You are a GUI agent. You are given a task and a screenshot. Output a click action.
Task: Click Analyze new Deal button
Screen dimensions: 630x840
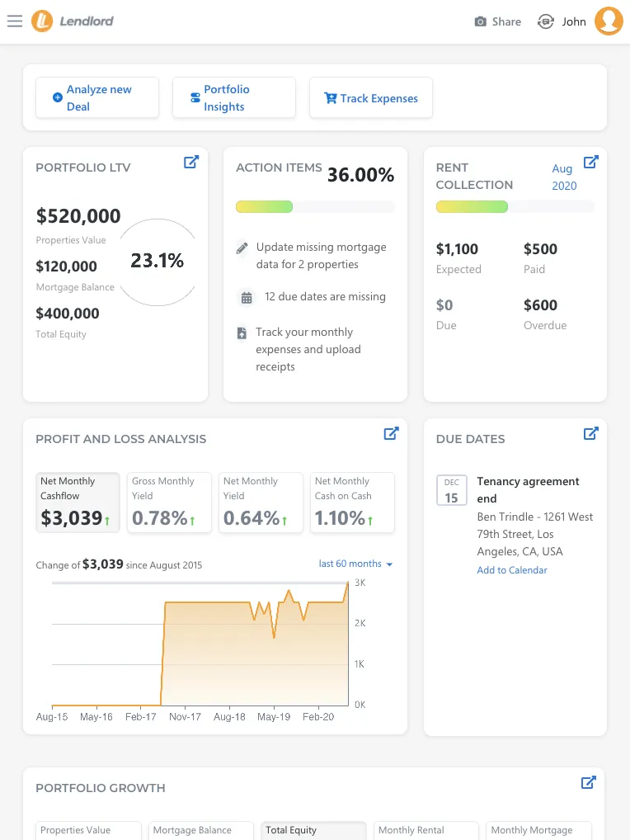tap(97, 97)
